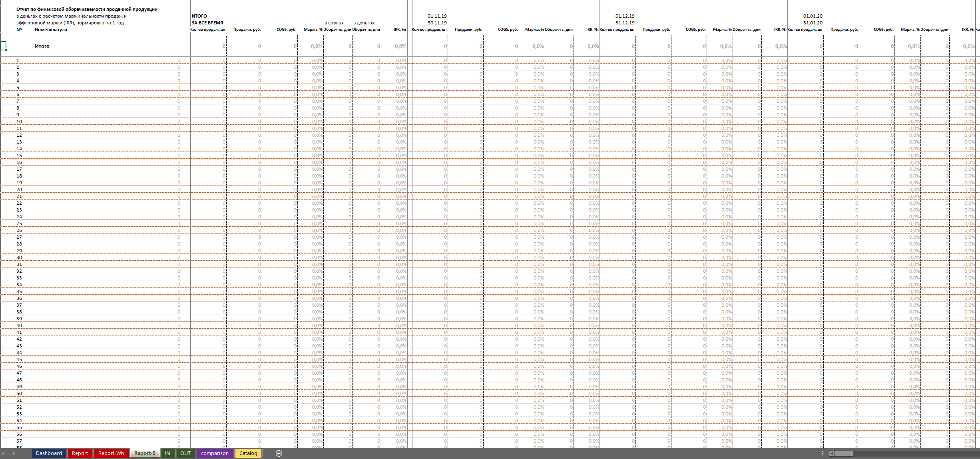Click row number 57 in the № column
The width and height of the screenshot is (980, 459).
(19, 441)
